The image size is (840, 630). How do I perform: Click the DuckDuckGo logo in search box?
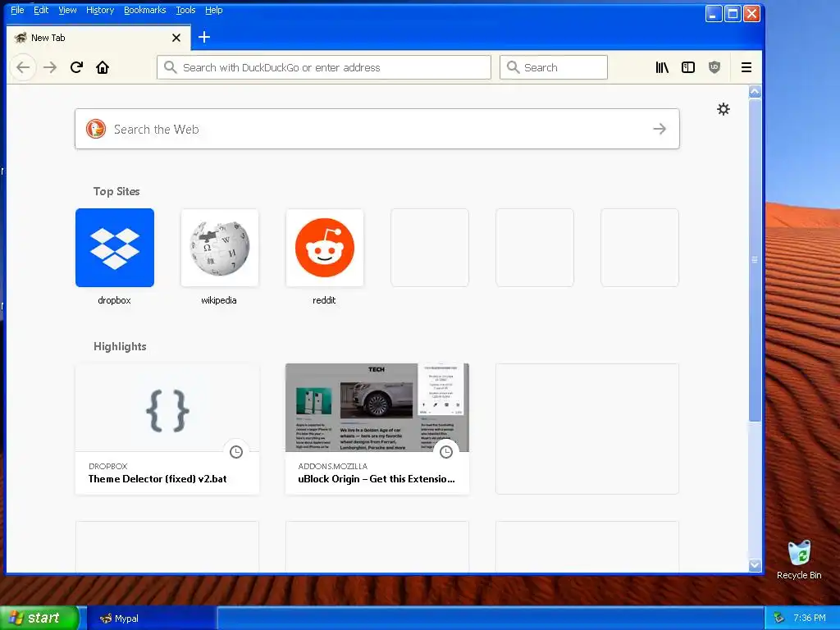point(96,129)
